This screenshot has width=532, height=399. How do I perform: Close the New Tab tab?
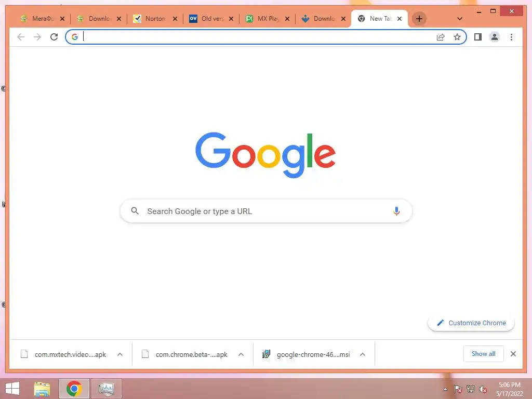click(400, 19)
